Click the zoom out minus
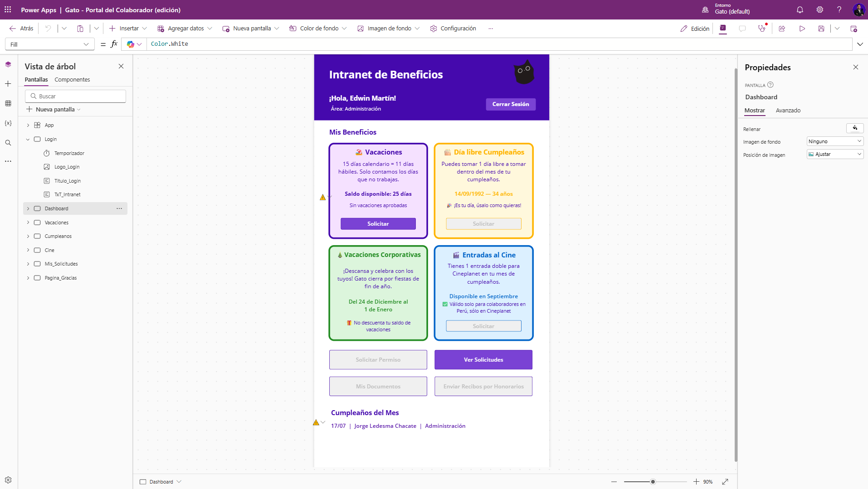Viewport: 868px width, 489px height. pos(614,482)
